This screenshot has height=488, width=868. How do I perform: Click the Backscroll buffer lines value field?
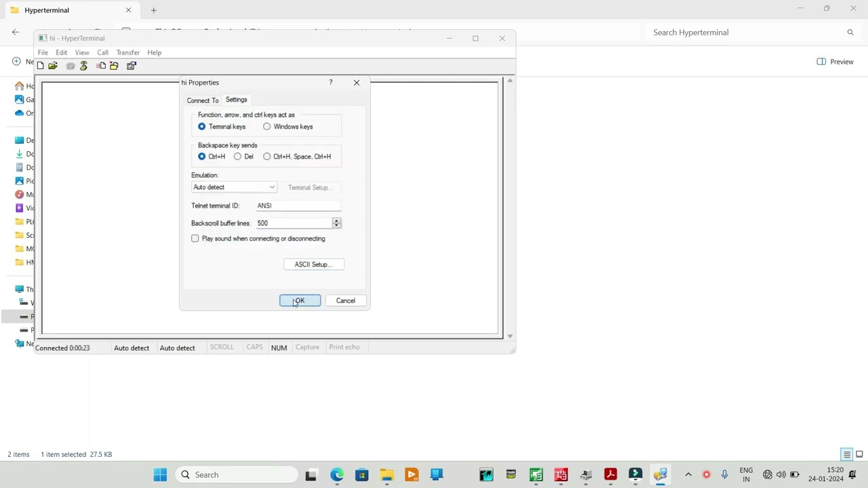pos(293,223)
